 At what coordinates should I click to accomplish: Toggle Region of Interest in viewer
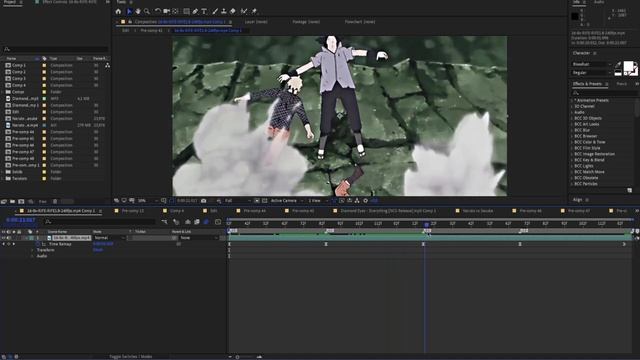[256, 200]
